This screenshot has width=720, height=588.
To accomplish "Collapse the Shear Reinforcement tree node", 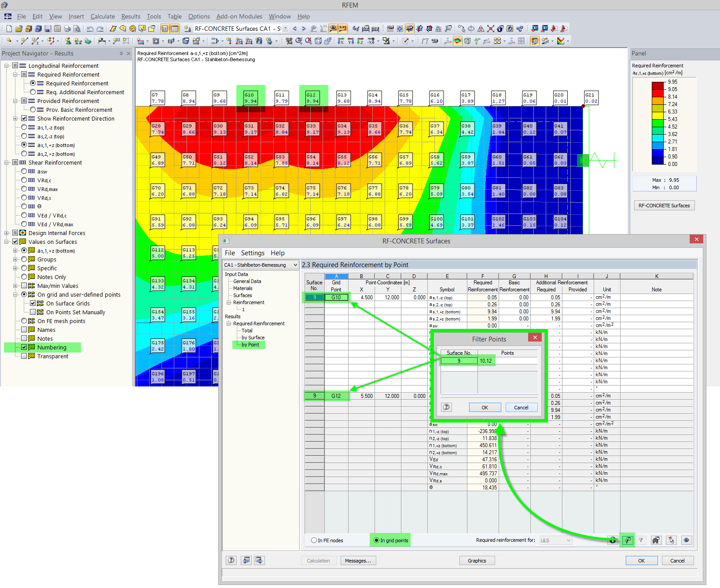I will click(7, 162).
